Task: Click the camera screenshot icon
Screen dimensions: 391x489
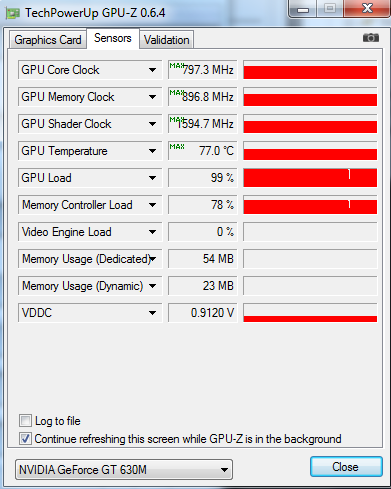Action: point(371,38)
